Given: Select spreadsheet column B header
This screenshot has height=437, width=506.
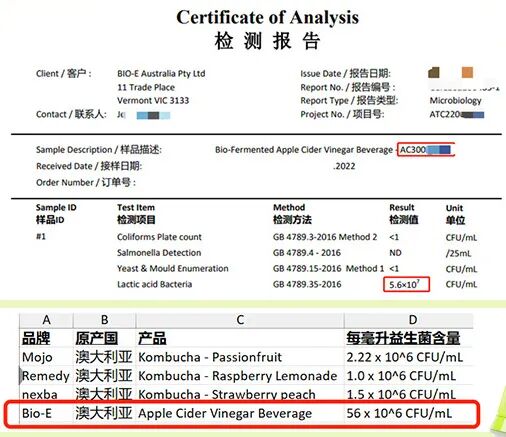Looking at the screenshot, I should coord(105,320).
